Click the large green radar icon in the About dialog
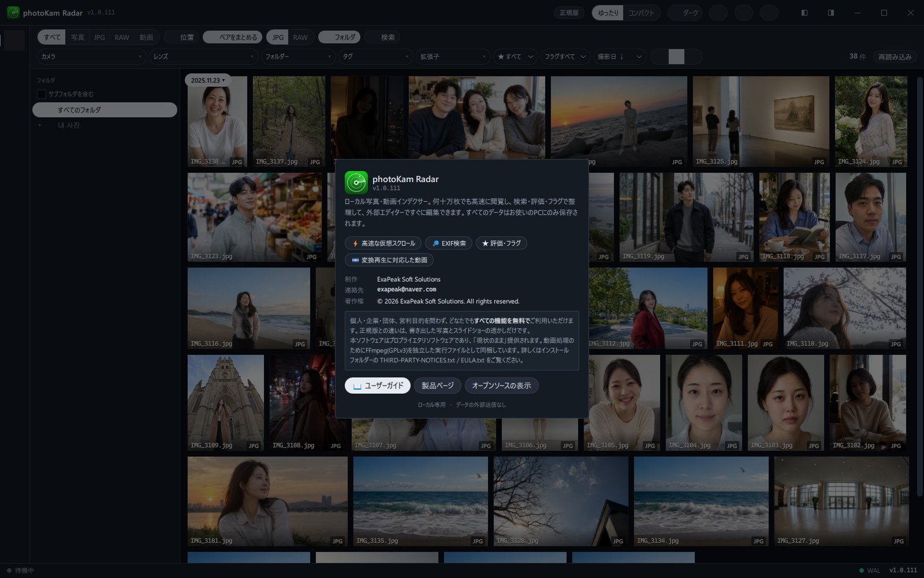 pos(356,183)
